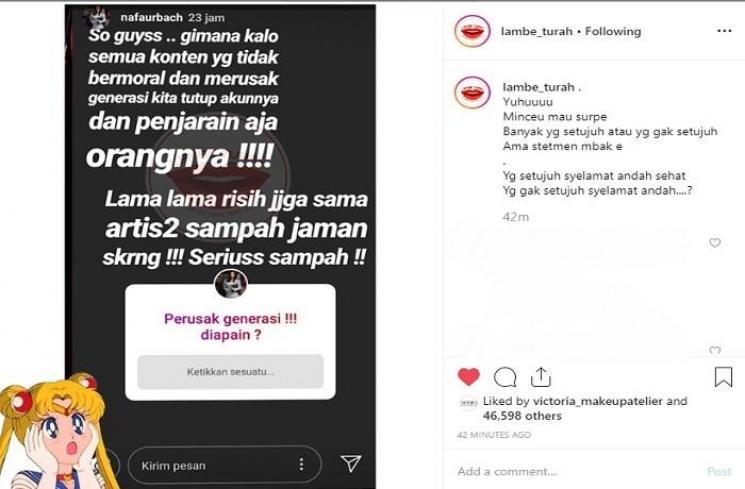Focus the Add a comment field
This screenshot has height=489, width=745.
tap(575, 471)
